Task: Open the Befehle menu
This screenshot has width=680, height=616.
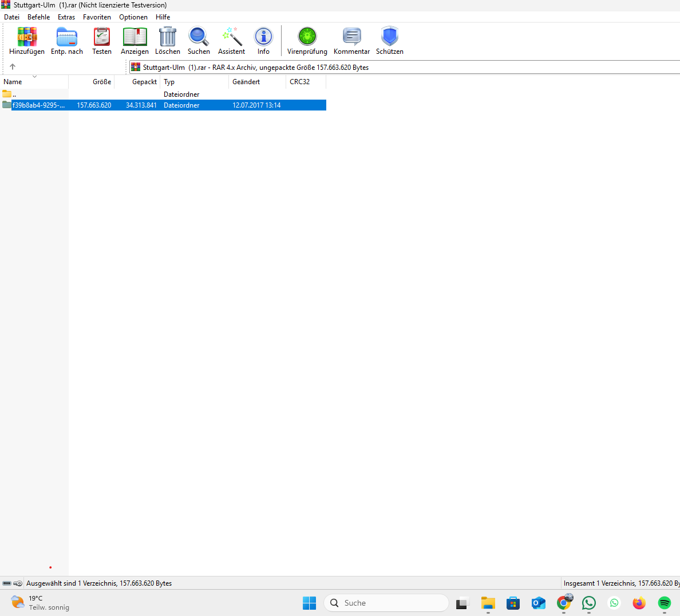Action: coord(38,17)
